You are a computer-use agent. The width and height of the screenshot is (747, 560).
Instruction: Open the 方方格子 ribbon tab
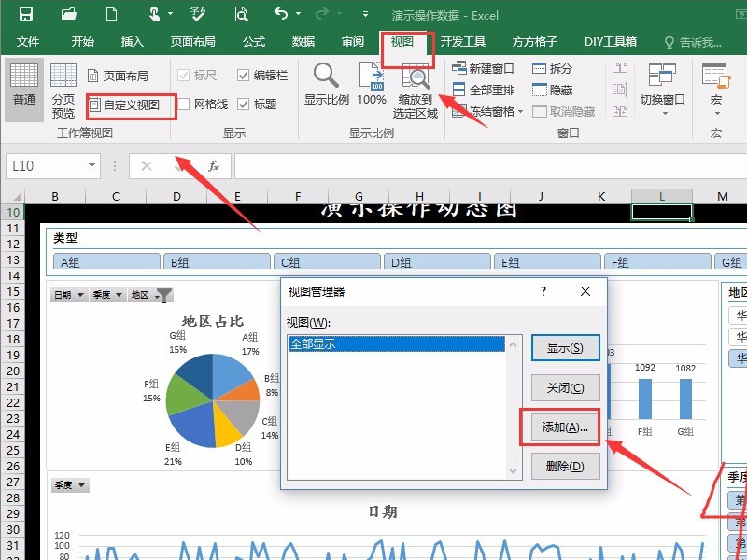coord(534,42)
